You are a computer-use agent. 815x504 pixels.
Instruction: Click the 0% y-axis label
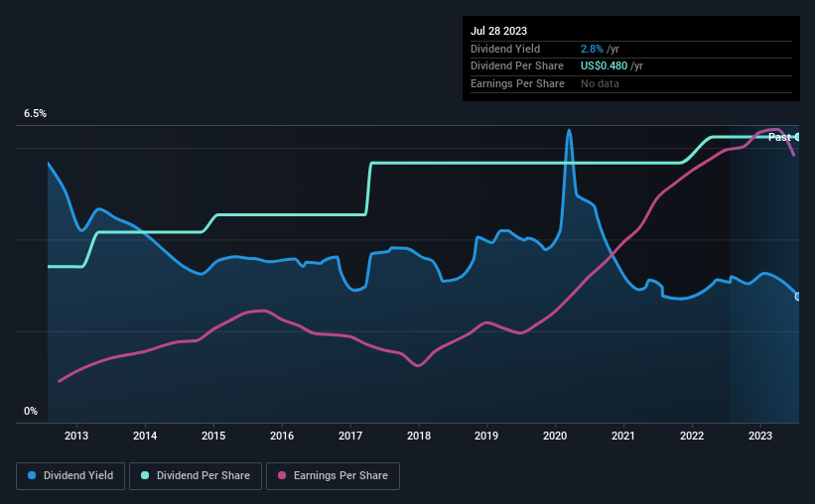click(31, 411)
